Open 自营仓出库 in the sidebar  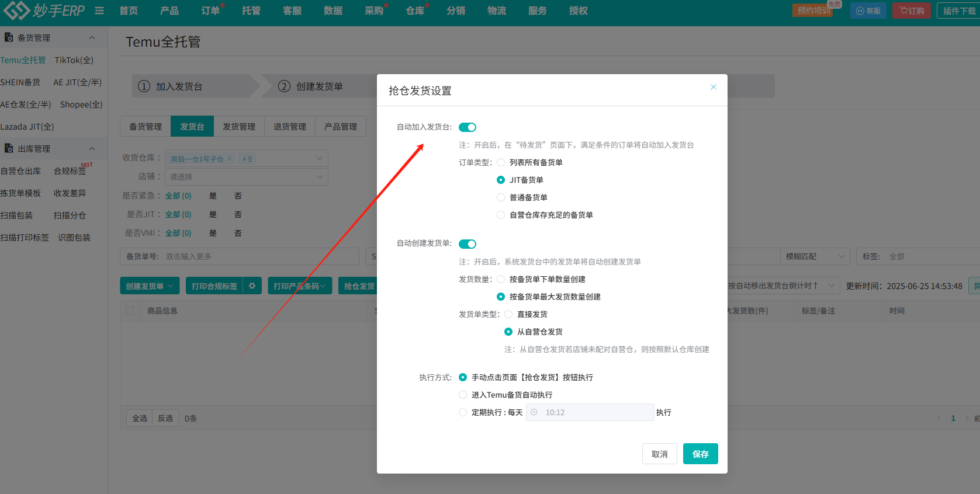tap(20, 171)
